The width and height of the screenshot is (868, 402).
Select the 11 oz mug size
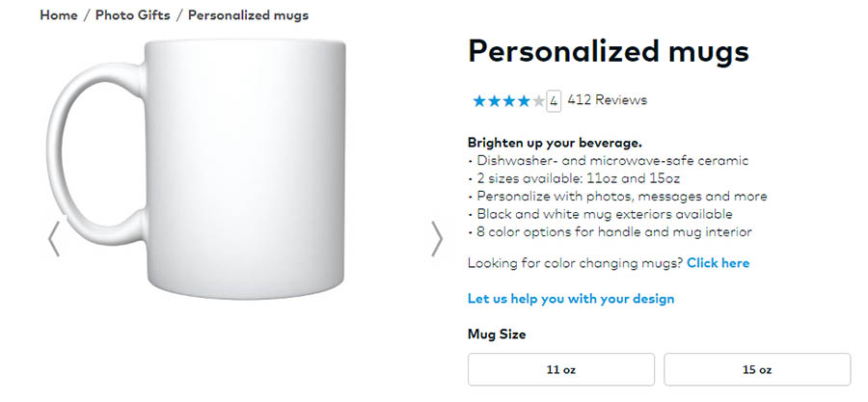pos(560,369)
